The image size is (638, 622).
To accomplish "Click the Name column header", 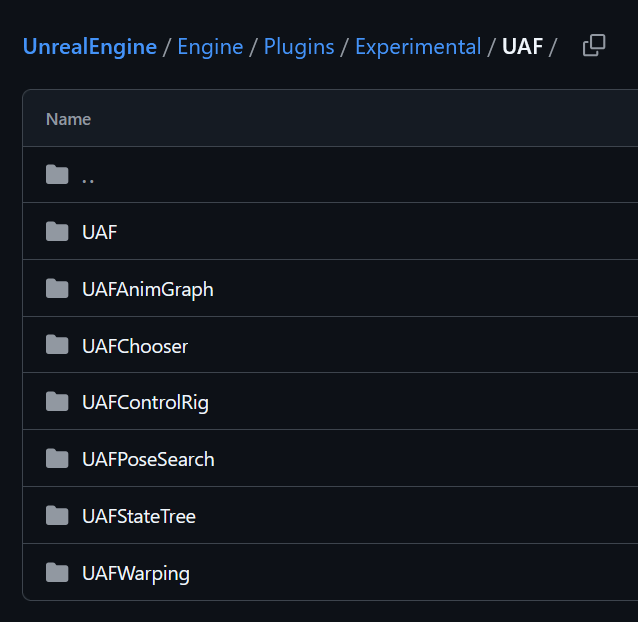I will pyautogui.click(x=68, y=119).
